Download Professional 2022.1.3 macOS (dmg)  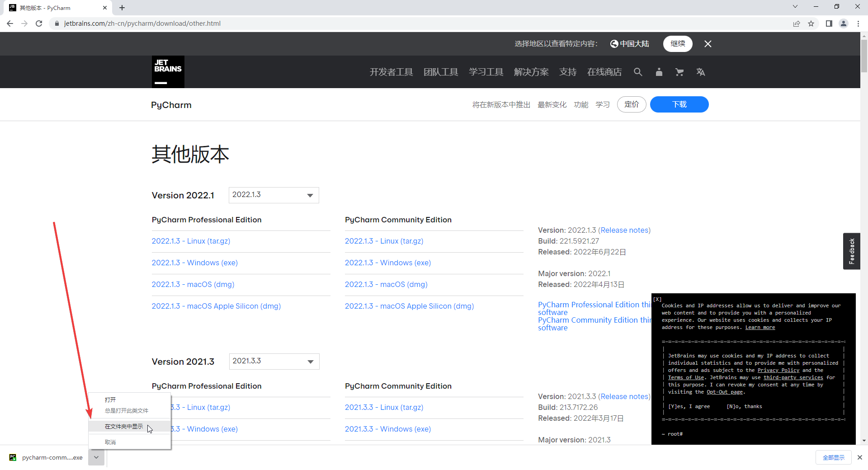pyautogui.click(x=193, y=284)
